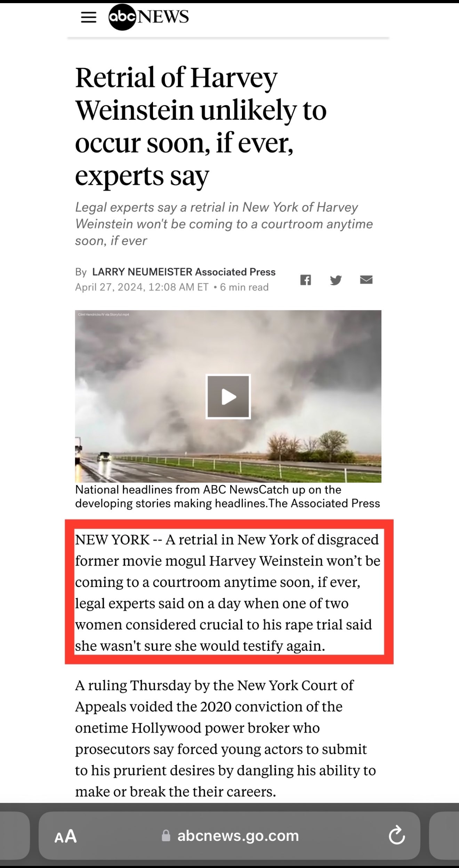Open the LARRY NEUMEISTER author byline
This screenshot has height=868, width=459.
[142, 272]
